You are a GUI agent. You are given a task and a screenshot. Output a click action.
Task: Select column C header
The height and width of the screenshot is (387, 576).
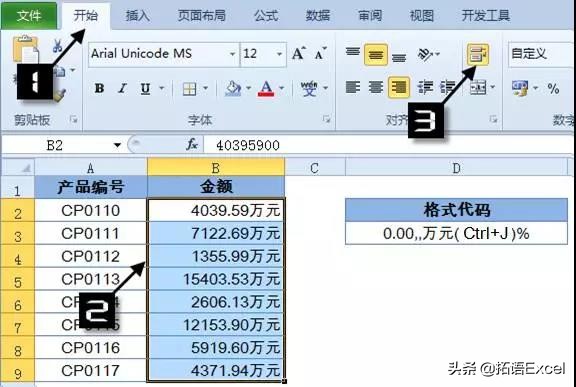(x=314, y=167)
